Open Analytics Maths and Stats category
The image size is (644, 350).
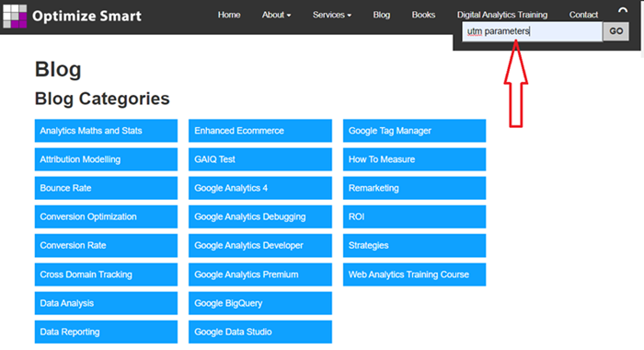[x=106, y=131]
